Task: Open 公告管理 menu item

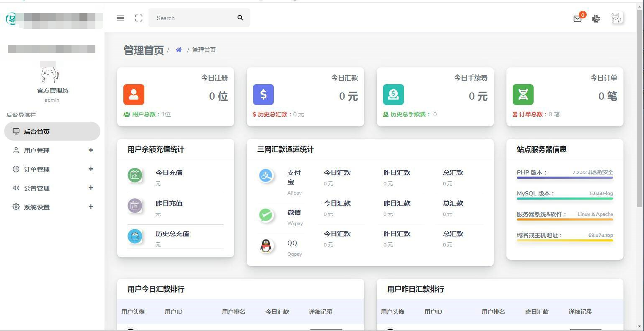Action: (37, 188)
